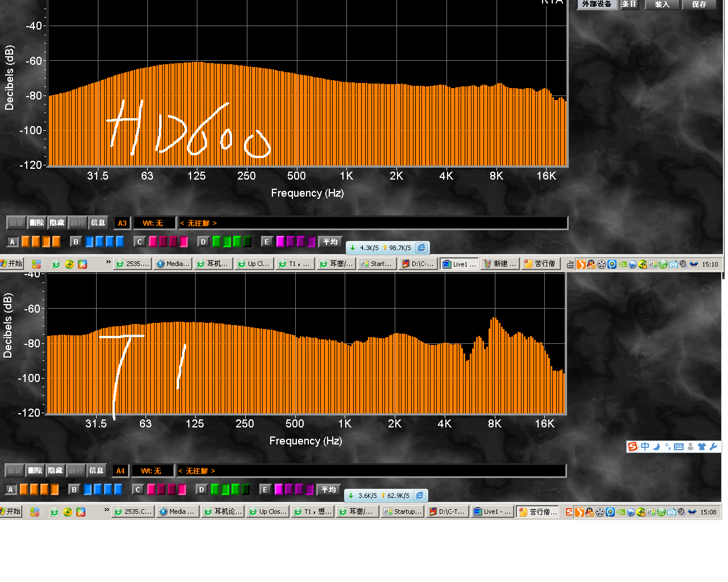Click the QQ penguin icon in 15:08 tray
The width and height of the screenshot is (728, 582).
(590, 512)
